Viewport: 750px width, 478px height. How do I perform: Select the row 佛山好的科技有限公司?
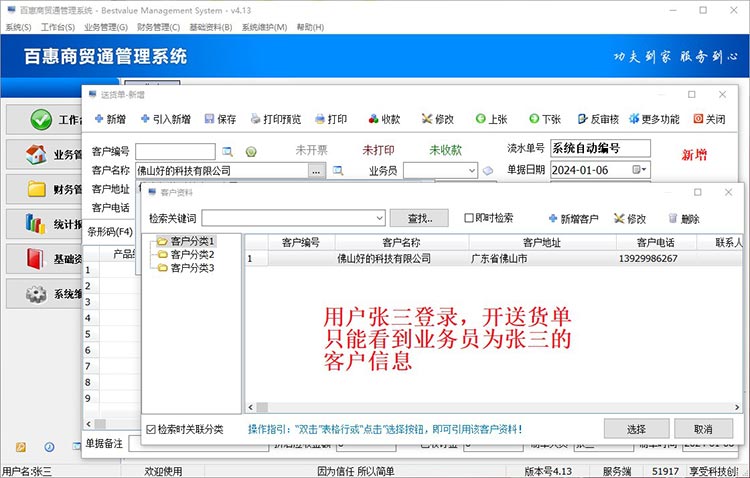click(x=493, y=258)
